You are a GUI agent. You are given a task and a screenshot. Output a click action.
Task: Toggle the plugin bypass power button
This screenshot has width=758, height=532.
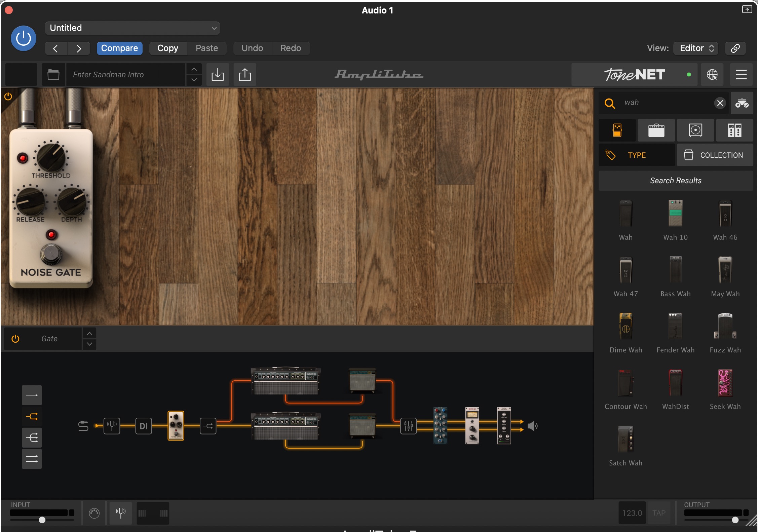24,38
